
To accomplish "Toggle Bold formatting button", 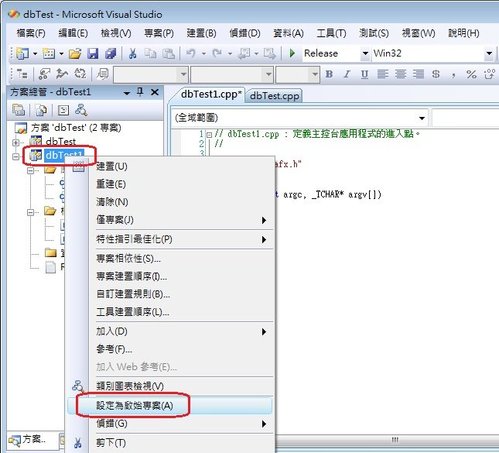I will pyautogui.click(x=329, y=74).
